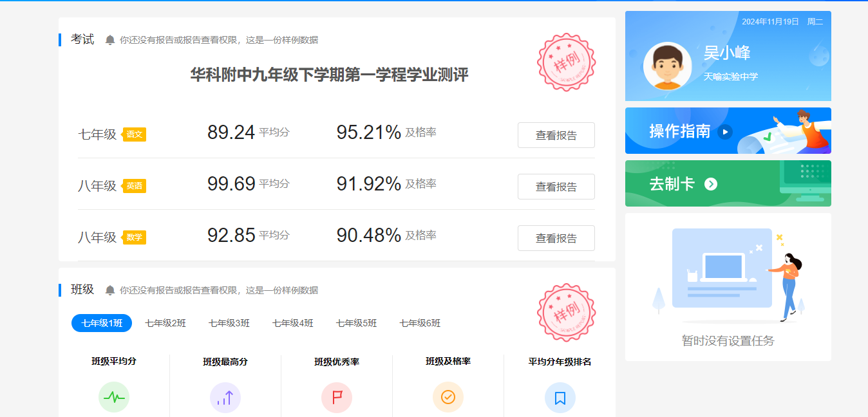The image size is (868, 417).
Task: Click the 吴小峰 user avatar
Action: click(668, 66)
